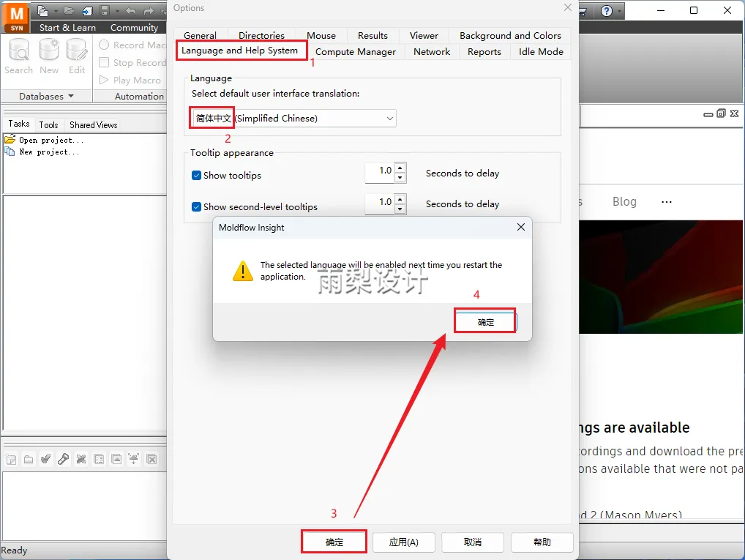Image resolution: width=745 pixels, height=560 pixels.
Task: Switch to the Mouse tab in Options
Action: pos(321,36)
